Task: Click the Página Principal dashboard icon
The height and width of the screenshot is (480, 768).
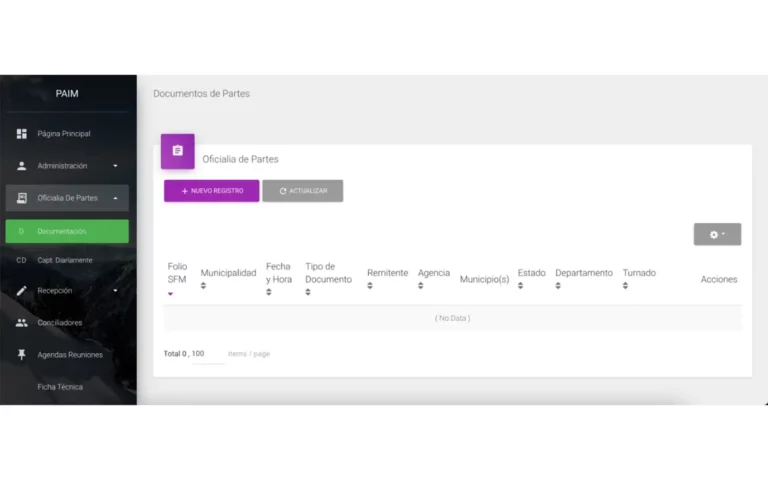Action: coord(22,134)
